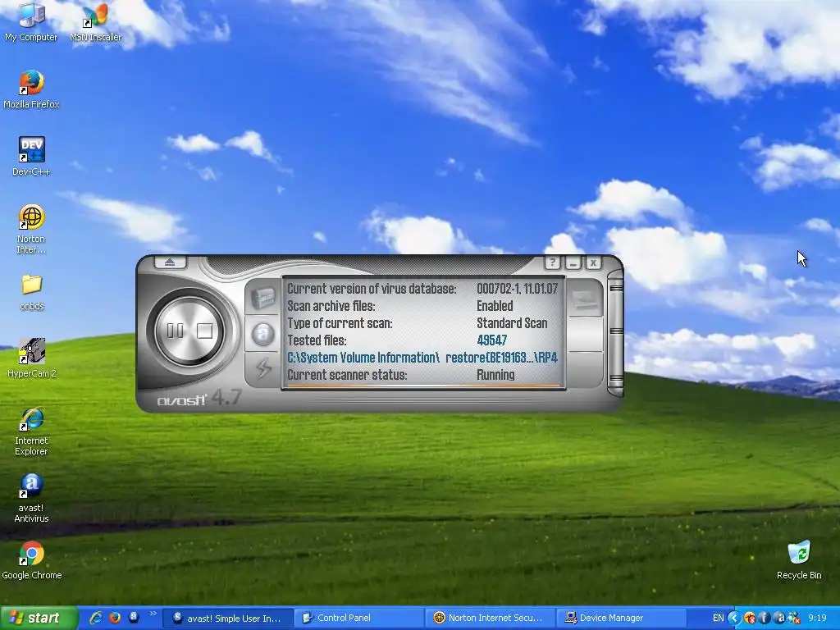Image resolution: width=840 pixels, height=630 pixels.
Task: Open the EN language bar indicator
Action: (718, 619)
